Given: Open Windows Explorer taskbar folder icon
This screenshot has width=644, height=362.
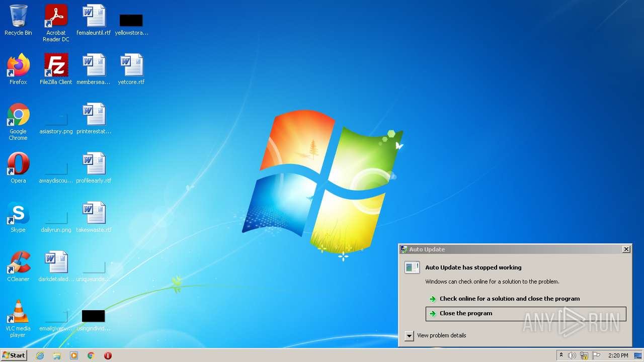Looking at the screenshot, I should click(57, 355).
